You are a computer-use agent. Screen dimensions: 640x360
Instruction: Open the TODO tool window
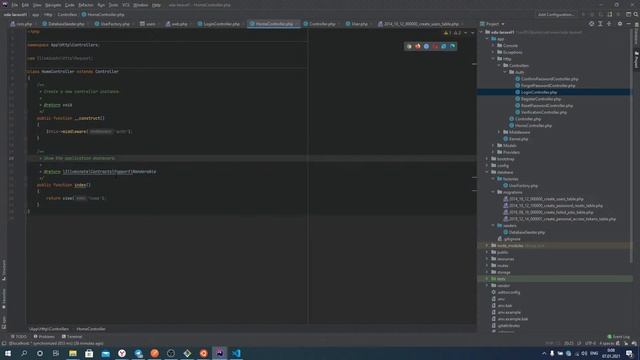tap(19, 337)
